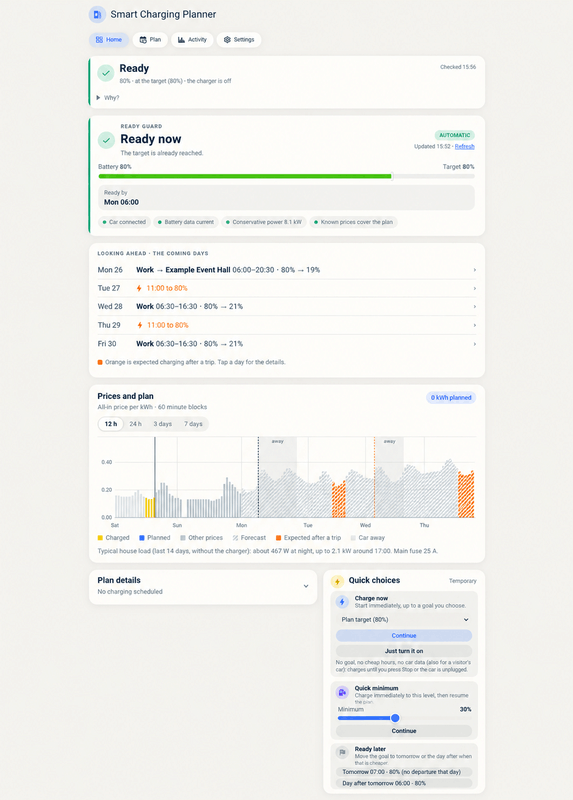Click the yellow Charged legend marker

pyautogui.click(x=100, y=538)
